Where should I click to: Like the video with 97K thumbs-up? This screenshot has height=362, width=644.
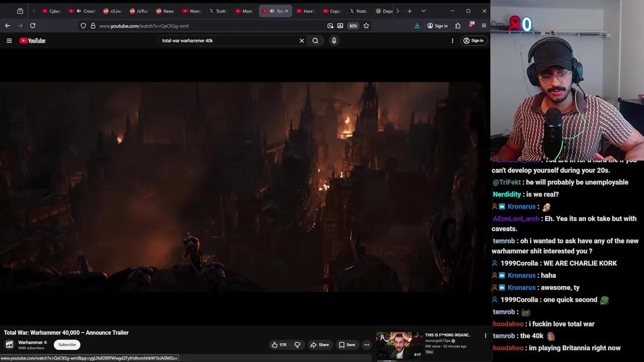[279, 345]
